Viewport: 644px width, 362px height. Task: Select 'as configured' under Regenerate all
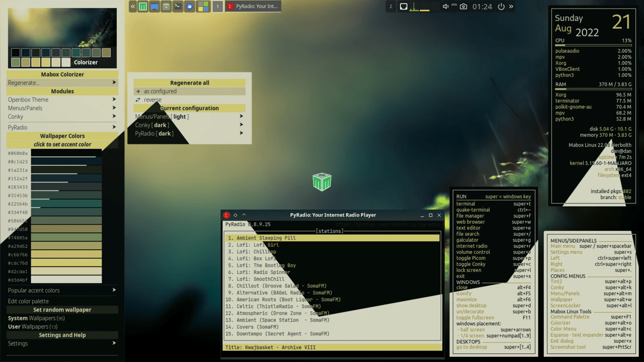(x=160, y=92)
